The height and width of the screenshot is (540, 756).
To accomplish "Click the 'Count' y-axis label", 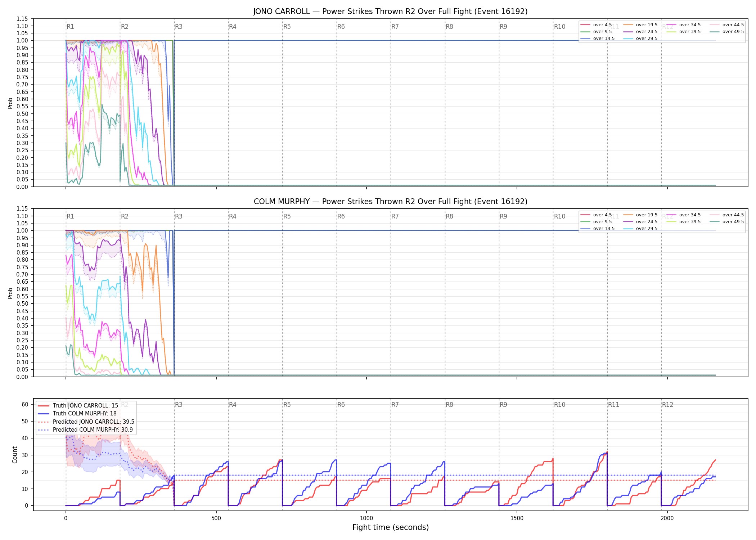I will click(x=15, y=455).
